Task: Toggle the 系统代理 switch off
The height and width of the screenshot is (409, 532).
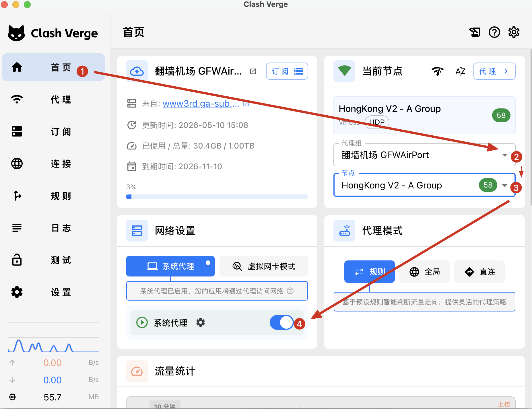Action: [x=281, y=322]
